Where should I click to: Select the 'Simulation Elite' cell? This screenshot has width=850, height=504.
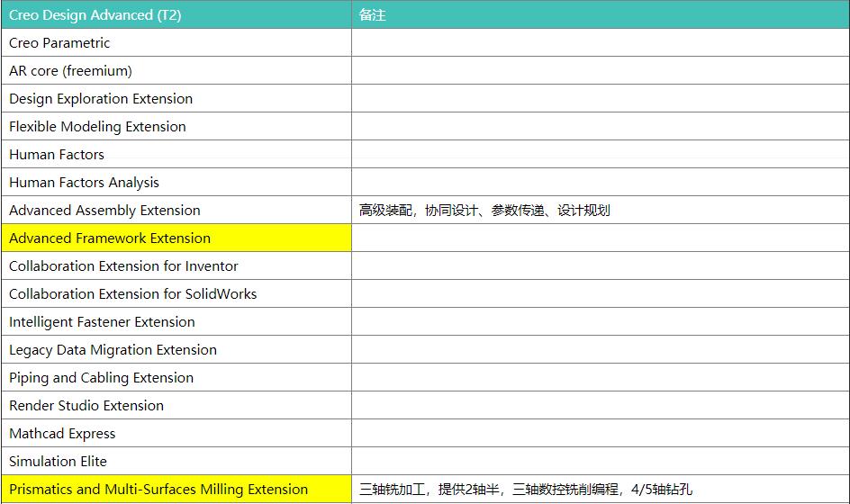point(176,461)
